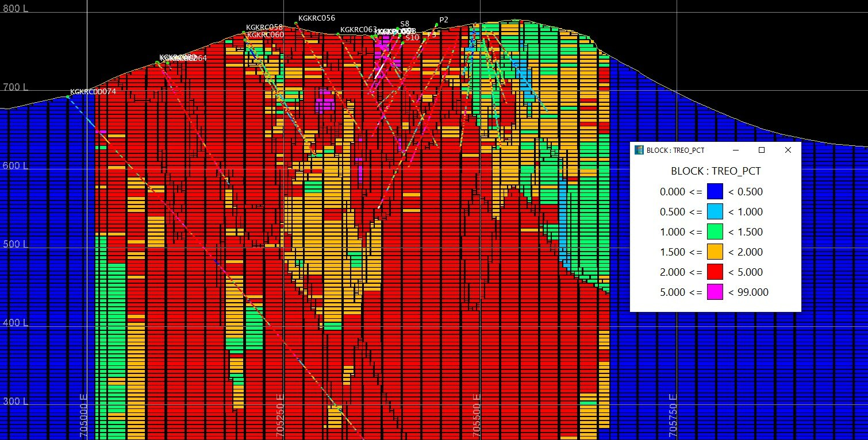
Task: Minimize the TREO_PCT legend window
Action: [x=735, y=150]
